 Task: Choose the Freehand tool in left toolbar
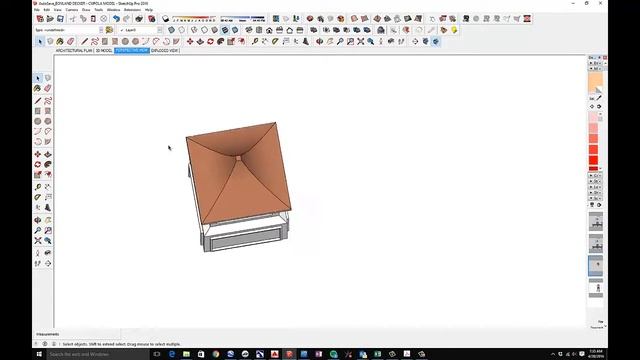click(x=48, y=100)
